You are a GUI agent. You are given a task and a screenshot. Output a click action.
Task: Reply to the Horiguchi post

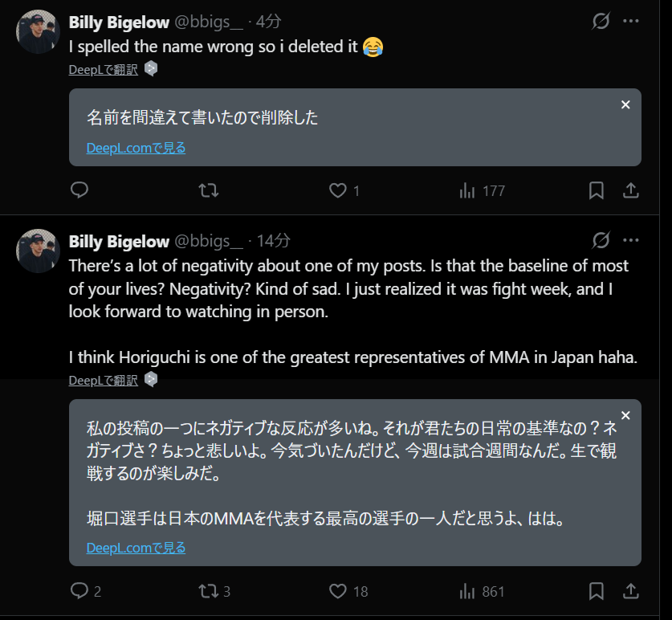79,591
